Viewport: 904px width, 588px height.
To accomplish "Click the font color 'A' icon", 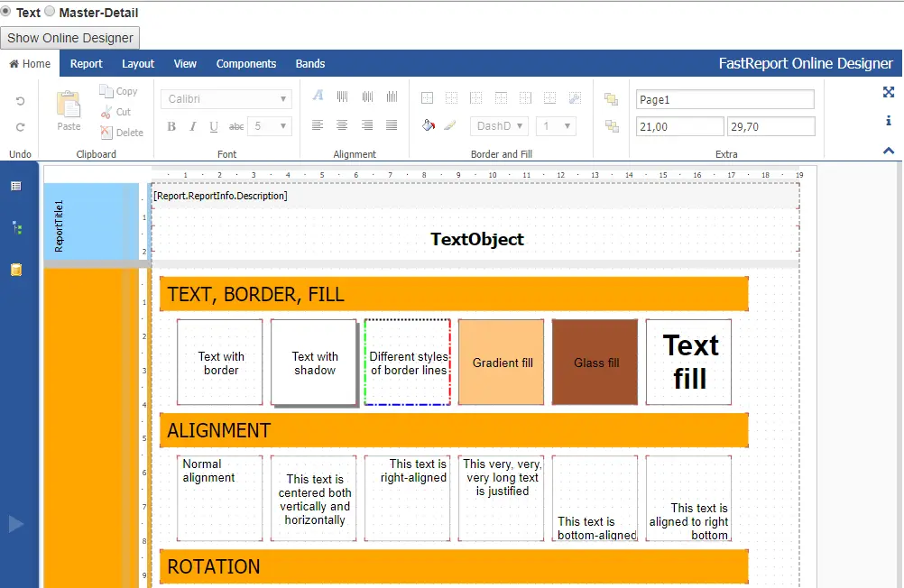I will pos(318,96).
